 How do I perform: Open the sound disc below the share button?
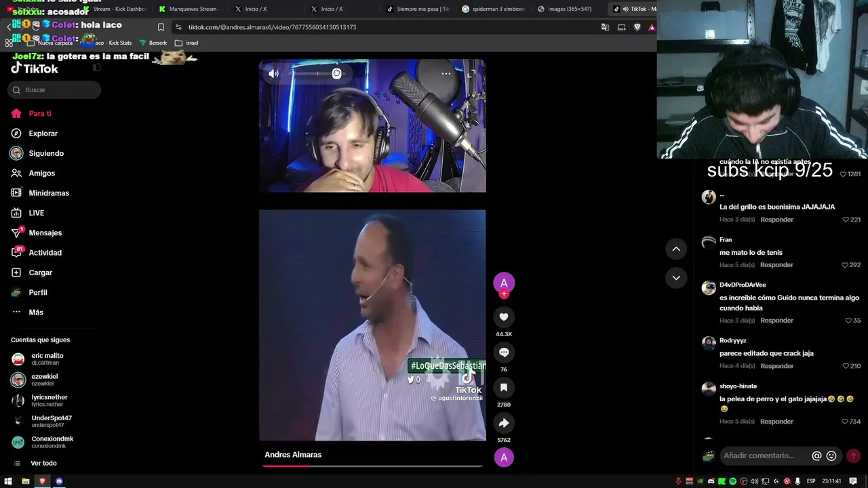click(504, 457)
